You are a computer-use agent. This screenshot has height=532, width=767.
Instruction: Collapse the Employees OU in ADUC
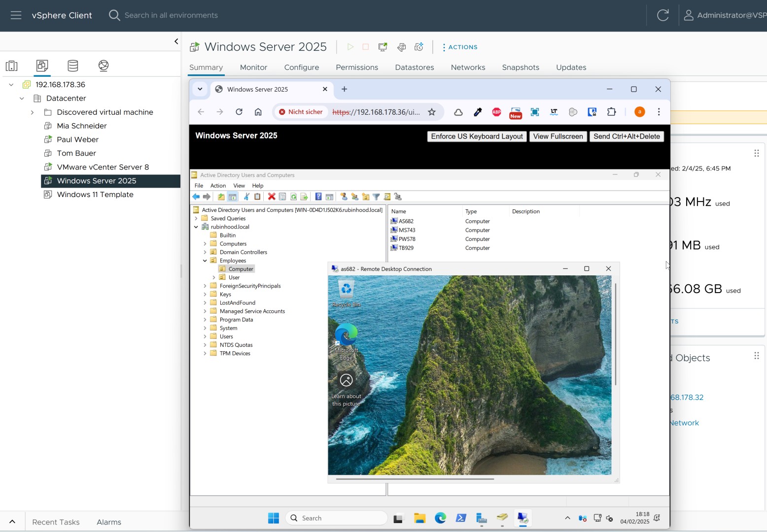click(205, 261)
